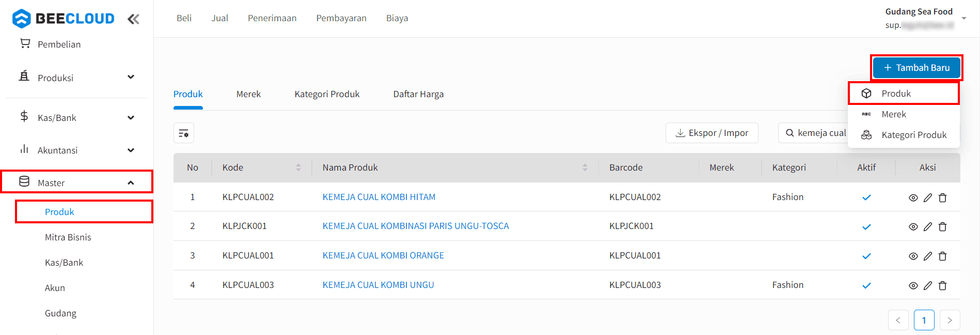This screenshot has width=980, height=335.
Task: View KEMEJA CUAL KOMBI HITAM via eye icon
Action: [x=913, y=197]
